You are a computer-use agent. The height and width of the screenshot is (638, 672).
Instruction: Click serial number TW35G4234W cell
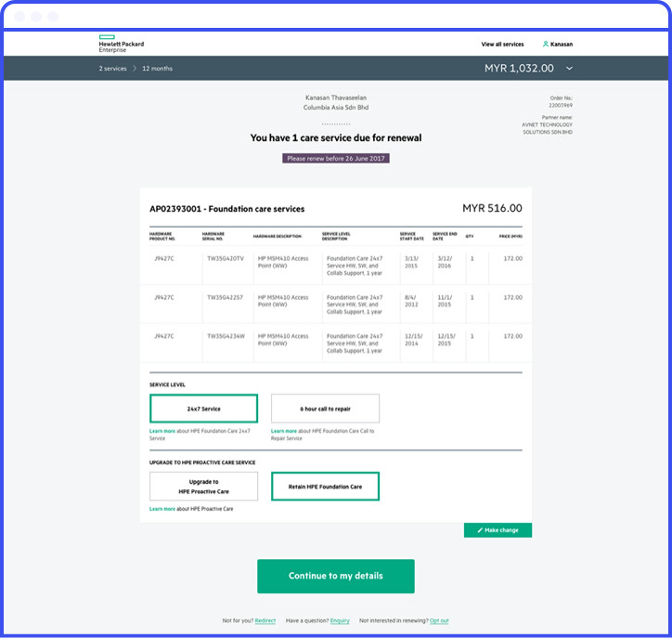(x=226, y=336)
